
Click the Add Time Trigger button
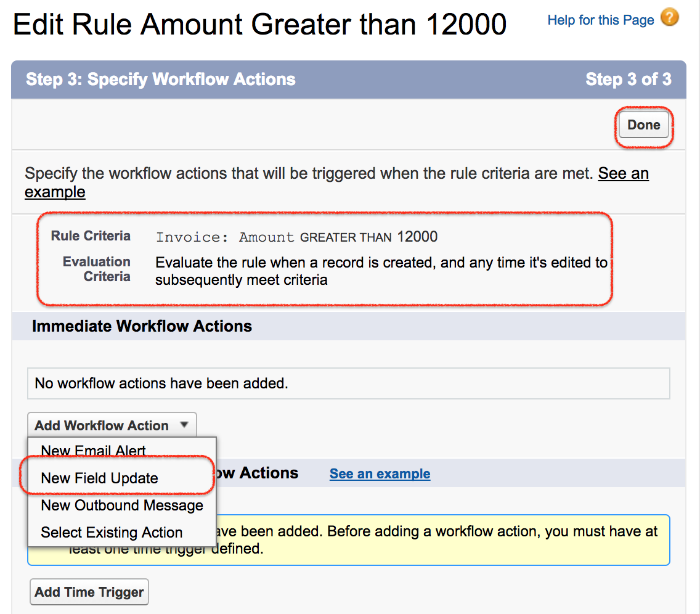[x=89, y=592]
